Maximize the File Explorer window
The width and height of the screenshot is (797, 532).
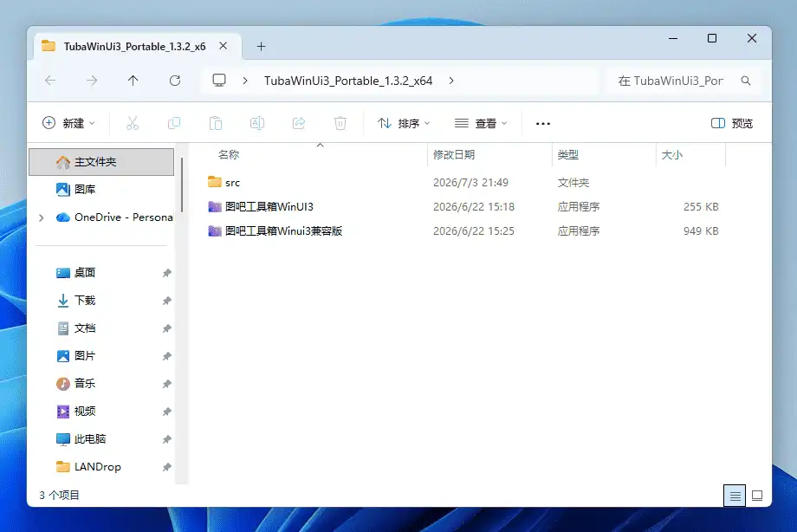[x=712, y=38]
